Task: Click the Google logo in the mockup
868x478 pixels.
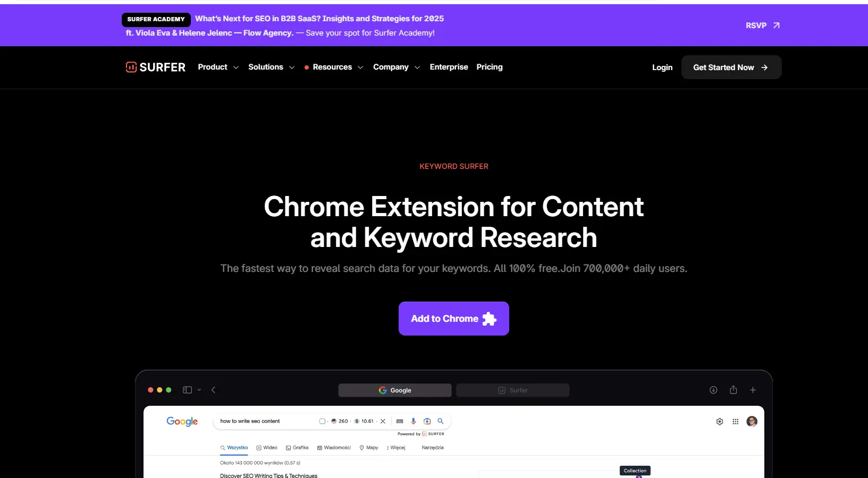Action: 182,421
